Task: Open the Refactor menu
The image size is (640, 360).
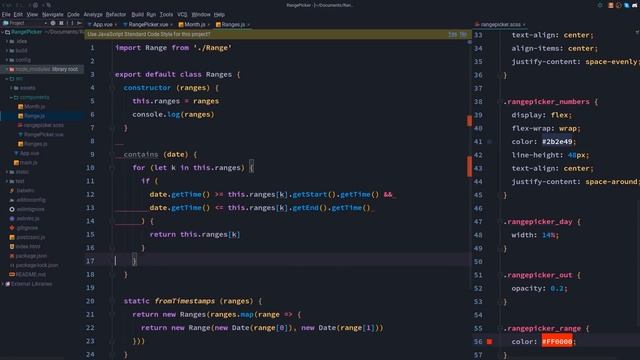Action: click(116, 14)
